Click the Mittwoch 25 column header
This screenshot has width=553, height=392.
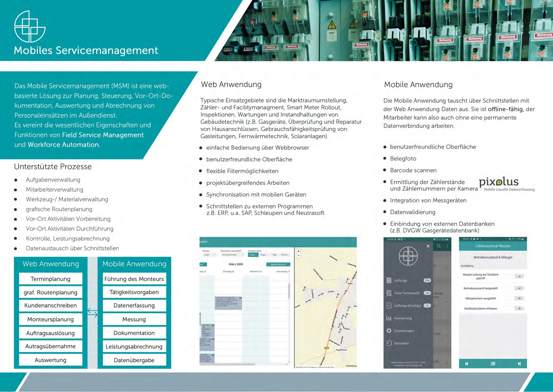coord(256,271)
